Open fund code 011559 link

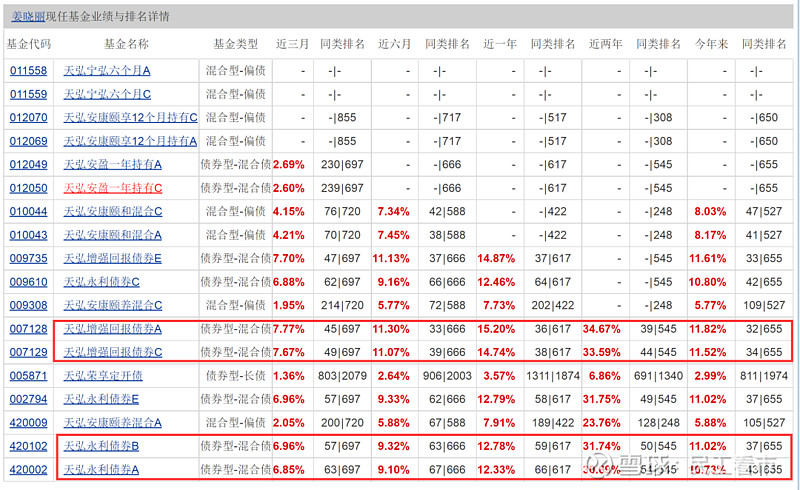[x=29, y=94]
